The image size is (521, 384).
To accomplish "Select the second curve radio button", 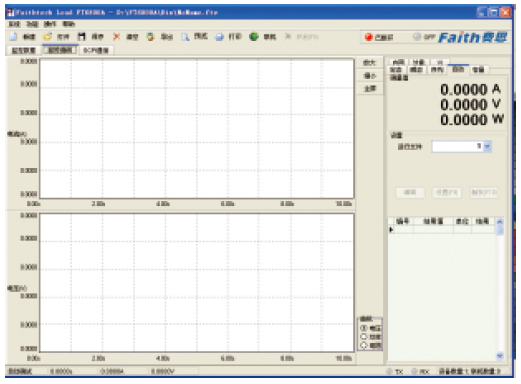I will 364,337.
